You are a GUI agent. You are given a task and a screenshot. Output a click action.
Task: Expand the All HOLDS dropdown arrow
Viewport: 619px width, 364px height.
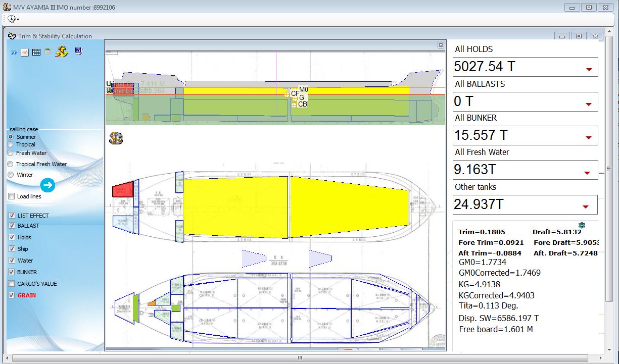pyautogui.click(x=589, y=70)
